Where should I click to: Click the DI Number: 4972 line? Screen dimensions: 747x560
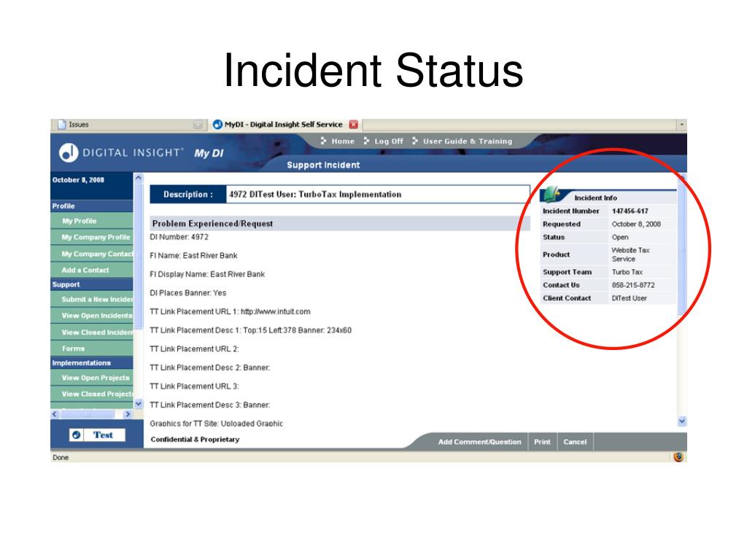(x=179, y=237)
